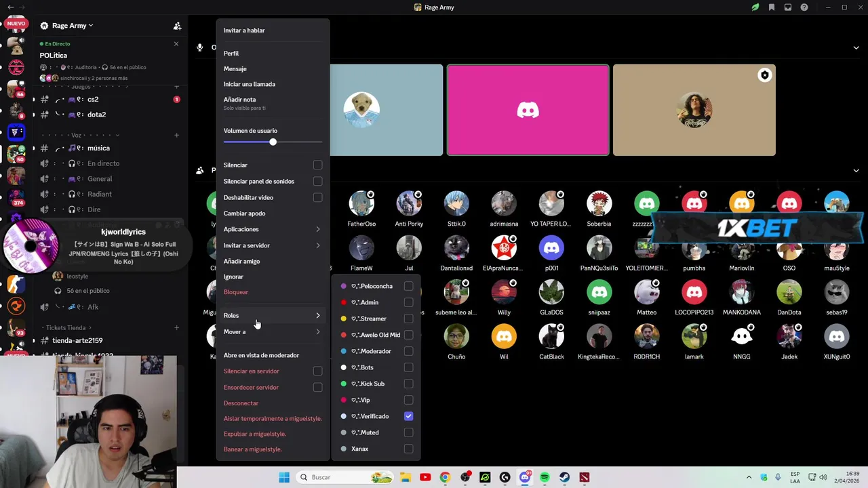
Task: Toggle the Vip role checkbox
Action: pos(408,400)
